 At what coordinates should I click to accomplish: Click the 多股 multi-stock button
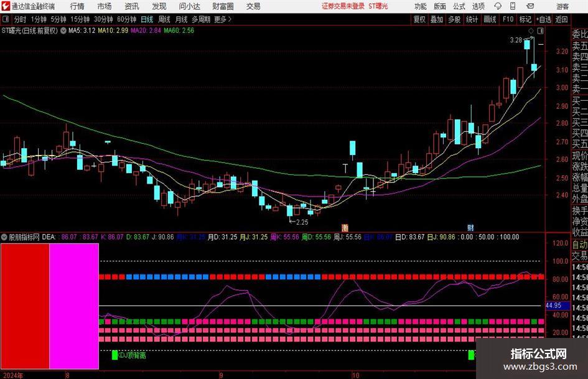[x=454, y=19]
